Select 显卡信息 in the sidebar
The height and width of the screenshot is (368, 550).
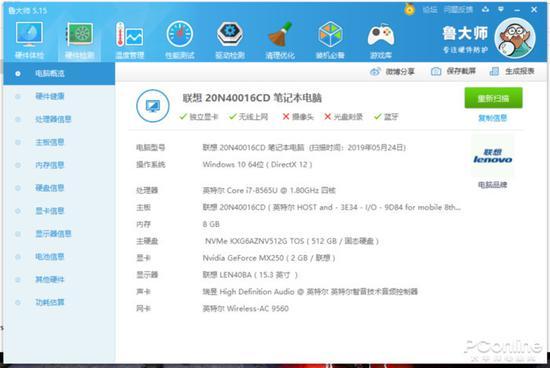pyautogui.click(x=50, y=211)
